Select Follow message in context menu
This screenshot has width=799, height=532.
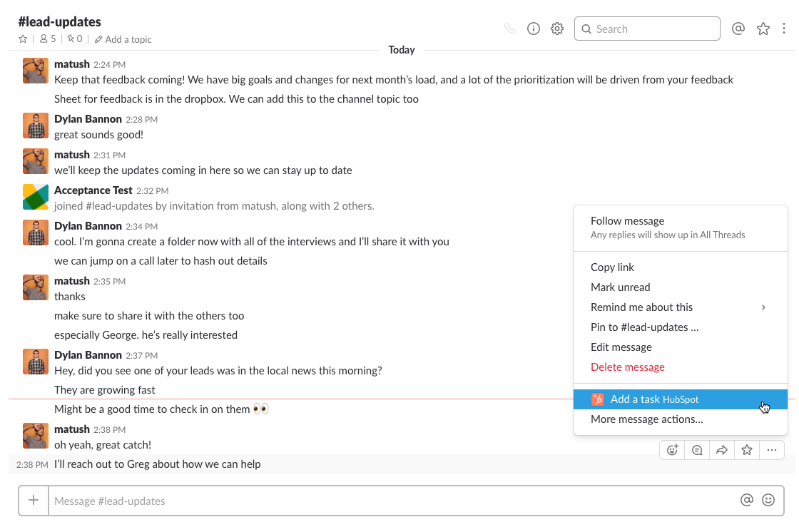click(681, 227)
